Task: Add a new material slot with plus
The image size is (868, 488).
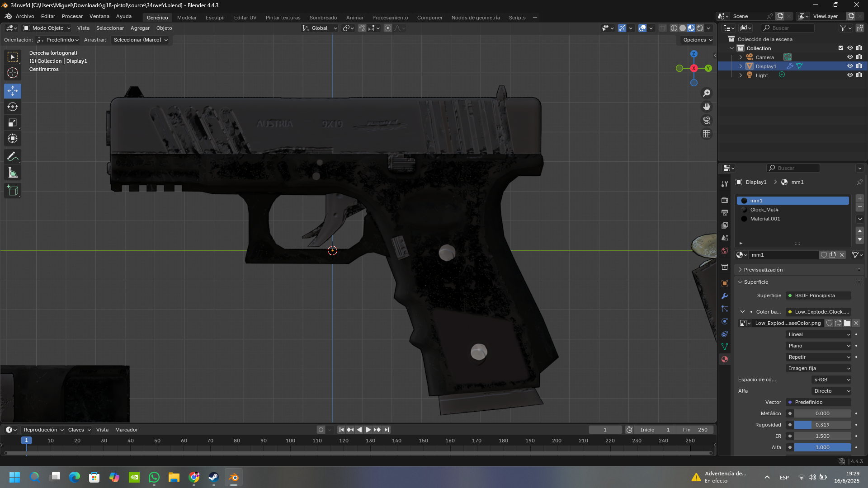Action: (860, 198)
